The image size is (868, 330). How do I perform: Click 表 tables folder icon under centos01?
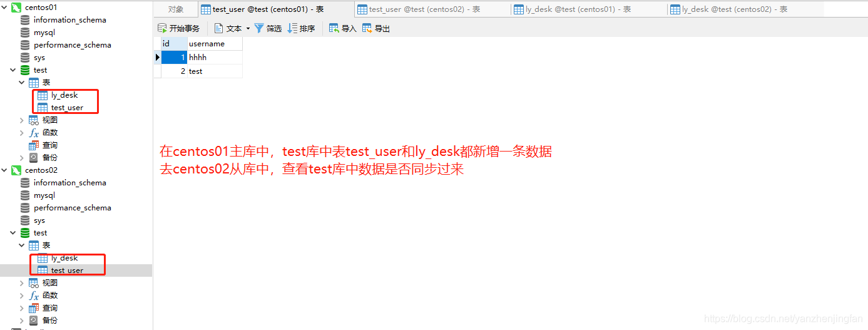click(x=34, y=83)
